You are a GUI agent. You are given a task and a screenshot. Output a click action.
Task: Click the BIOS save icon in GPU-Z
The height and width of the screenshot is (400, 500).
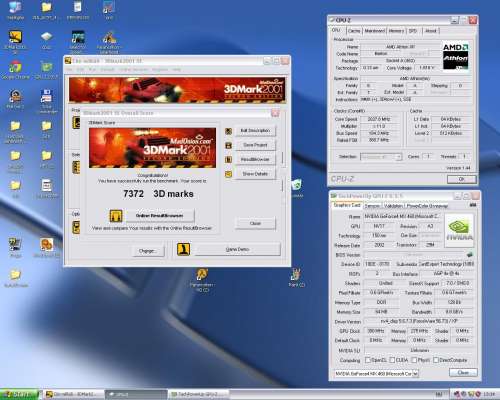click(x=470, y=255)
